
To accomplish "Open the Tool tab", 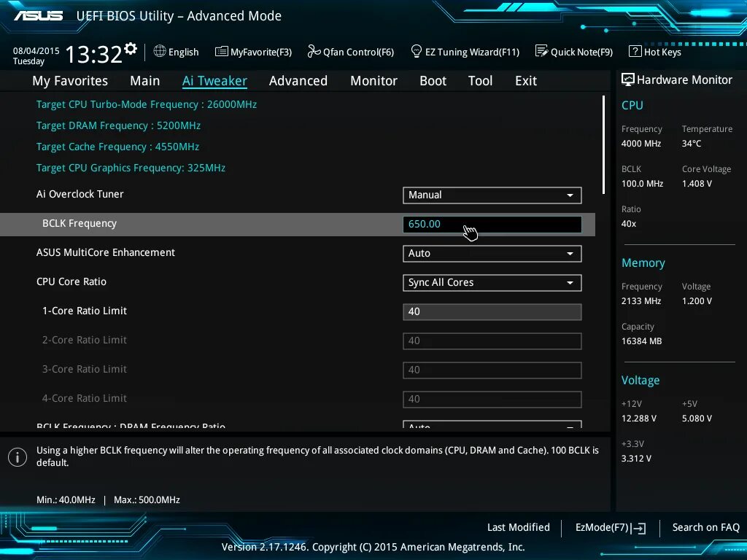I will [480, 81].
